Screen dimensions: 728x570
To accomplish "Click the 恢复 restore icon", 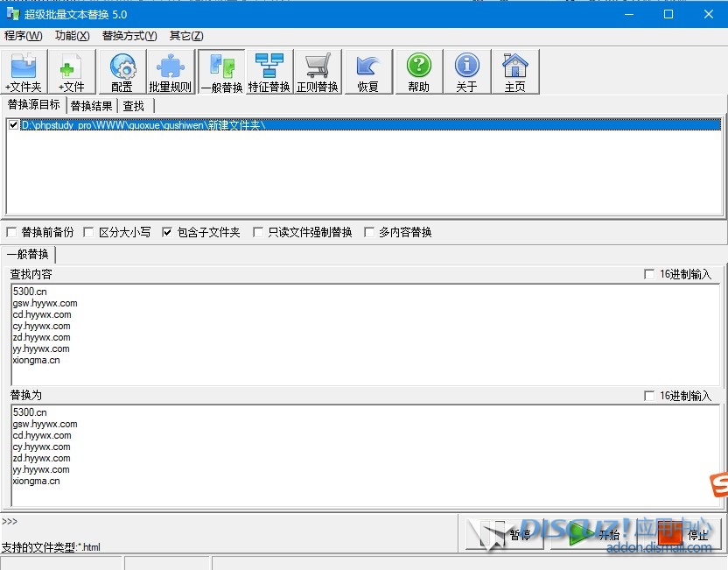I will click(367, 72).
